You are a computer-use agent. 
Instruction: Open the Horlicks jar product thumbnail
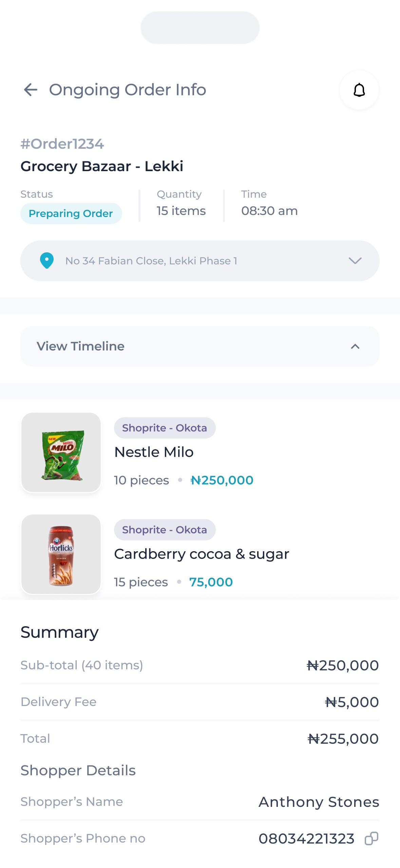[61, 554]
